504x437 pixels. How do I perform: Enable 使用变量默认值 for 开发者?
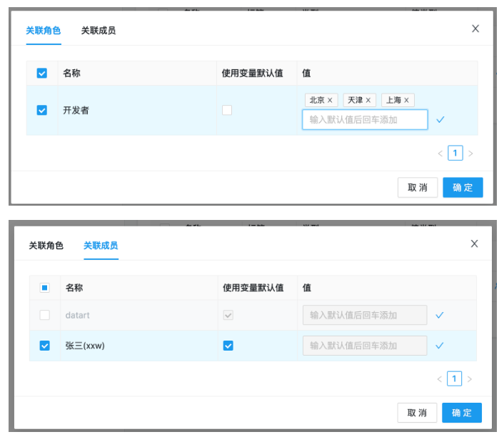(x=227, y=110)
